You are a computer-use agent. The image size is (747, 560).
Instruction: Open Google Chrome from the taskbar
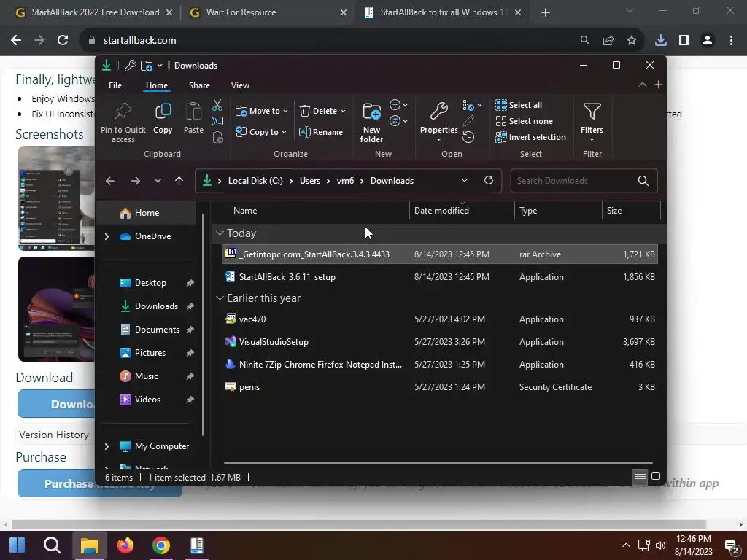click(161, 545)
